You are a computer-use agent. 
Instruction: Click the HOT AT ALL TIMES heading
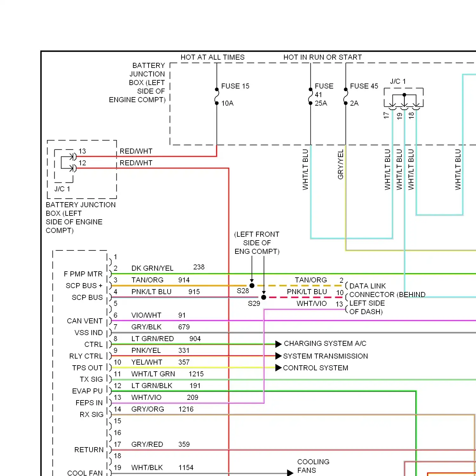[x=213, y=57]
